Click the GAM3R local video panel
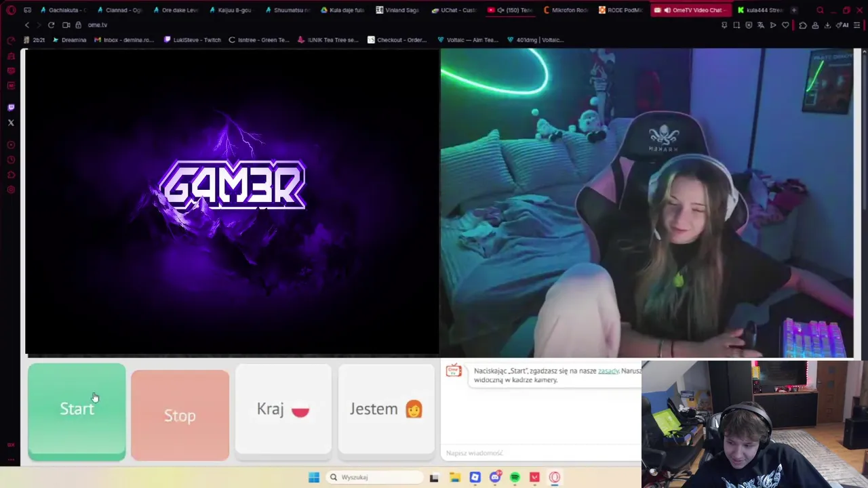The width and height of the screenshot is (868, 488). [232, 201]
